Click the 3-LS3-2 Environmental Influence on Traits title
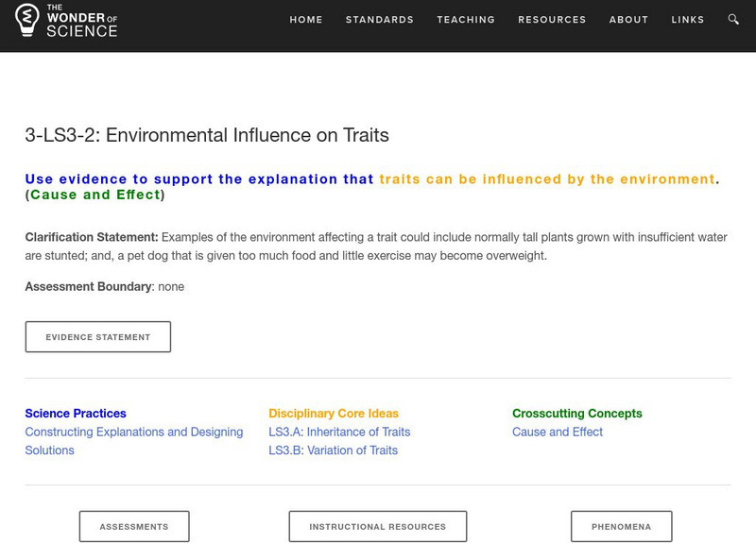This screenshot has width=756, height=543. pos(207,135)
